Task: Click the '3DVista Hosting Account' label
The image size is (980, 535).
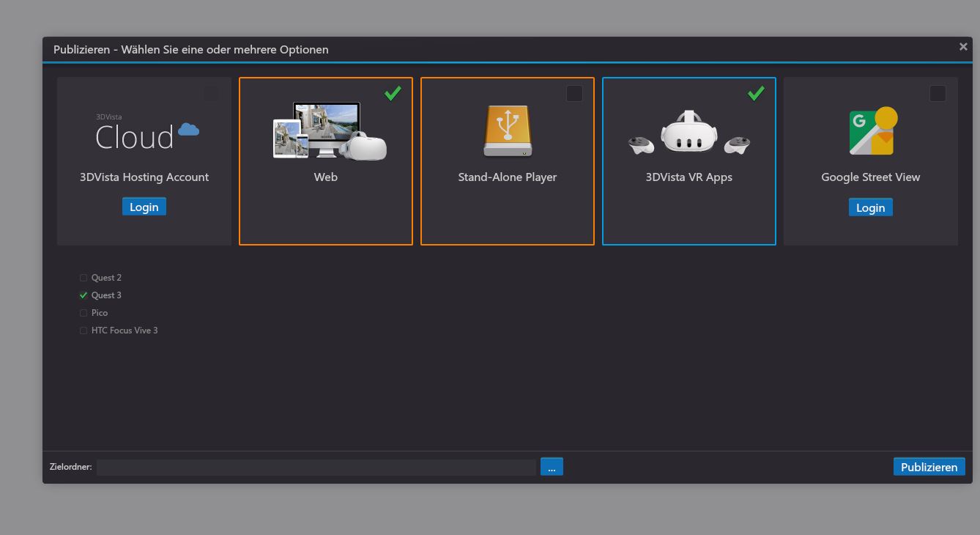Action: (144, 177)
